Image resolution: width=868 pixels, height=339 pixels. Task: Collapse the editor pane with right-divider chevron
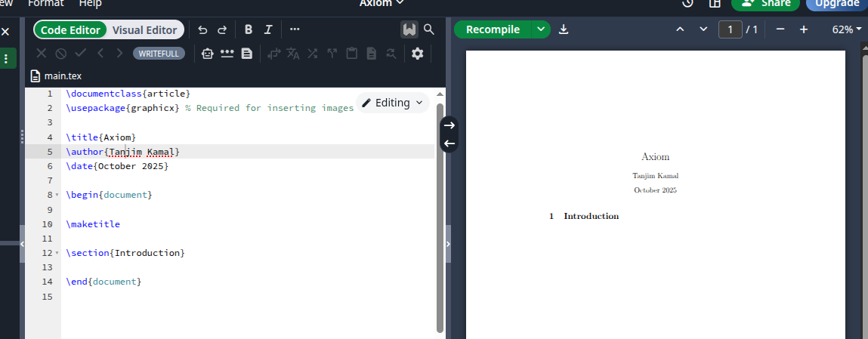point(448,244)
